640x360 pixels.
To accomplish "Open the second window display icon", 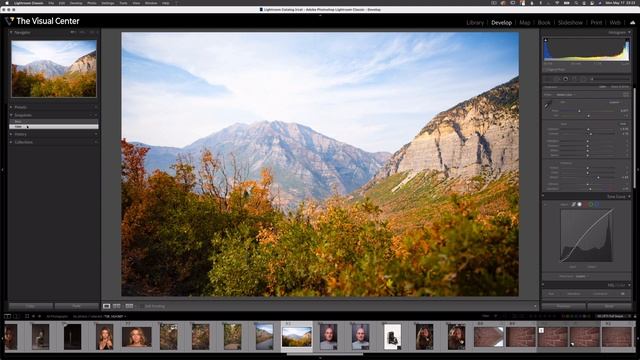I will click(x=16, y=316).
